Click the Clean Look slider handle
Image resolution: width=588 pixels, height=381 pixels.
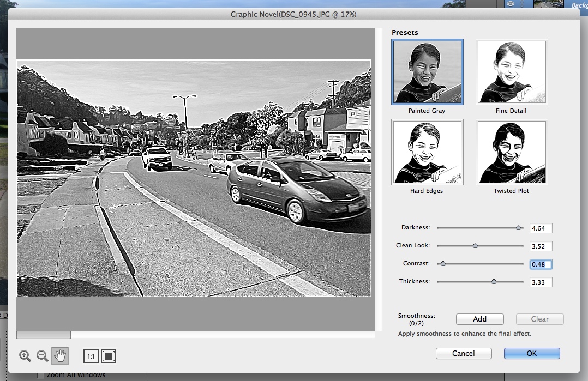click(x=475, y=246)
